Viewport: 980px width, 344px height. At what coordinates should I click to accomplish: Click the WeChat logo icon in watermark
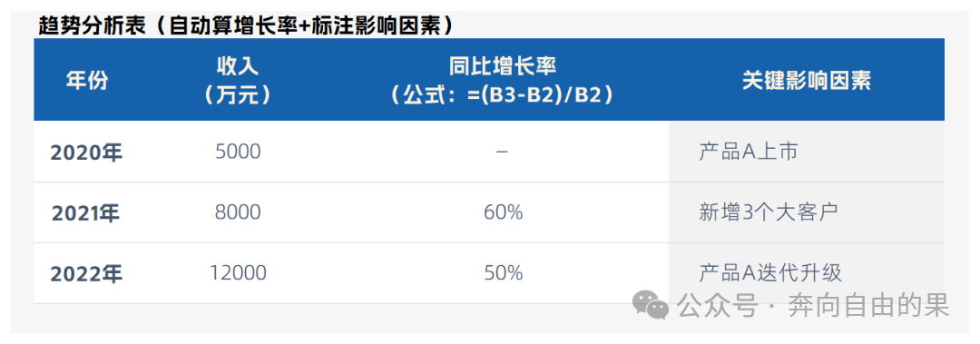[x=651, y=305]
